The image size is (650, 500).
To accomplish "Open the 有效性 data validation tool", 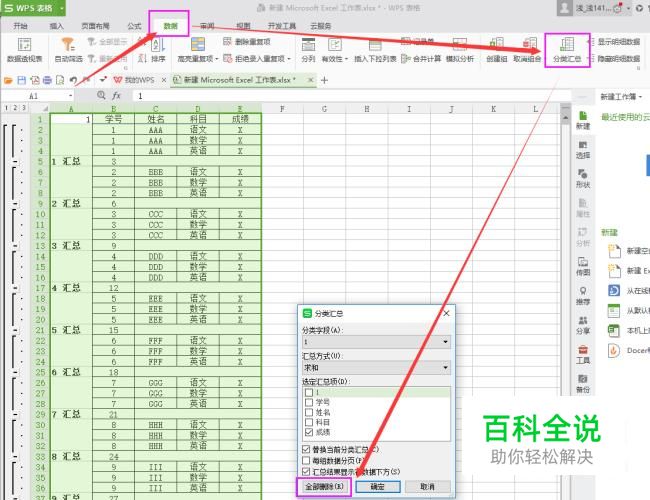I will pos(335,50).
